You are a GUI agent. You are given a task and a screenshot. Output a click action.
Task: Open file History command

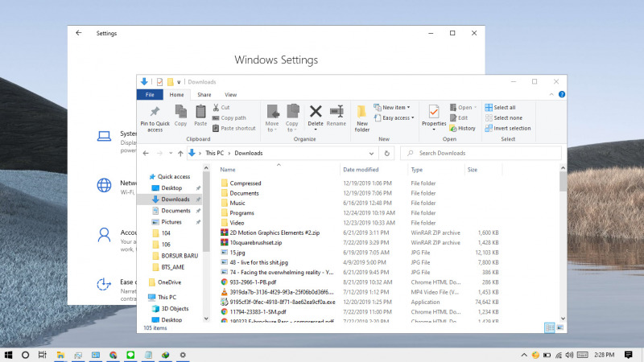coord(462,129)
